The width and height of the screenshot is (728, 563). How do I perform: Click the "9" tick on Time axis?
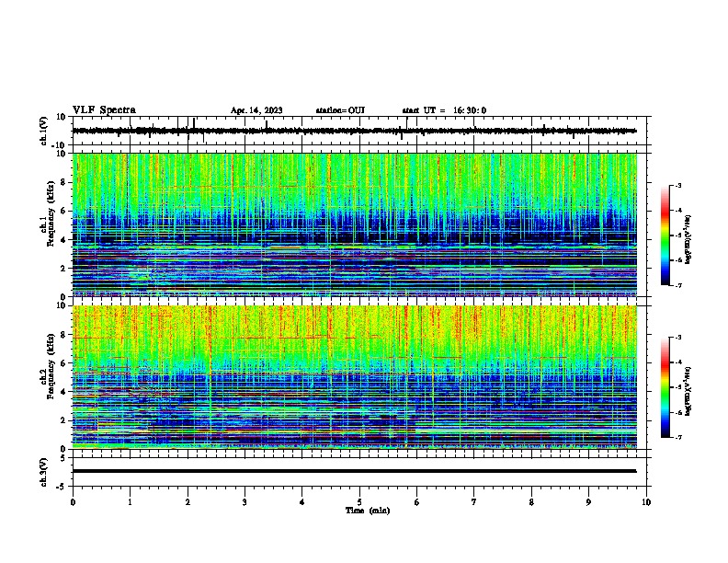pyautogui.click(x=588, y=502)
